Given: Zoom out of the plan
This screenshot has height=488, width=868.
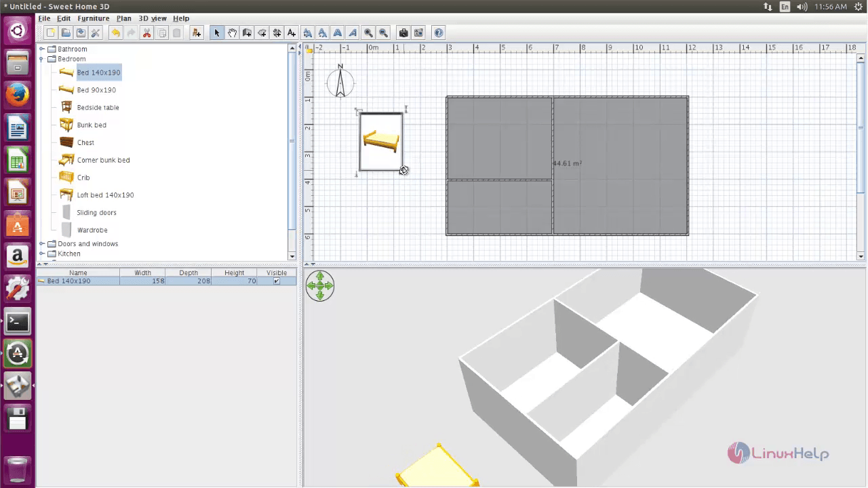Looking at the screenshot, I should [x=383, y=33].
